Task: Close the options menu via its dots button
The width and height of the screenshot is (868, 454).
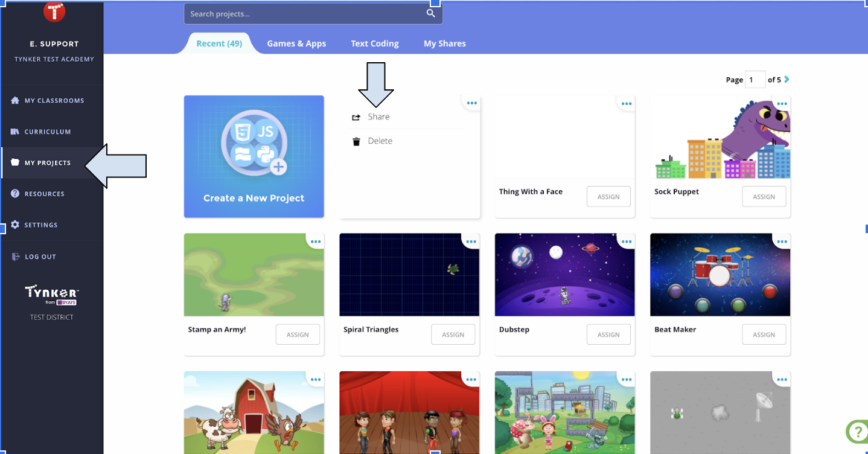Action: click(x=471, y=103)
